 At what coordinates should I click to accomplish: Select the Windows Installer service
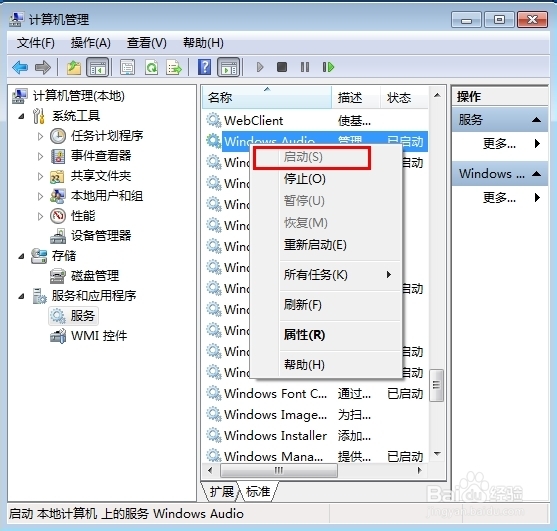[x=316, y=435]
